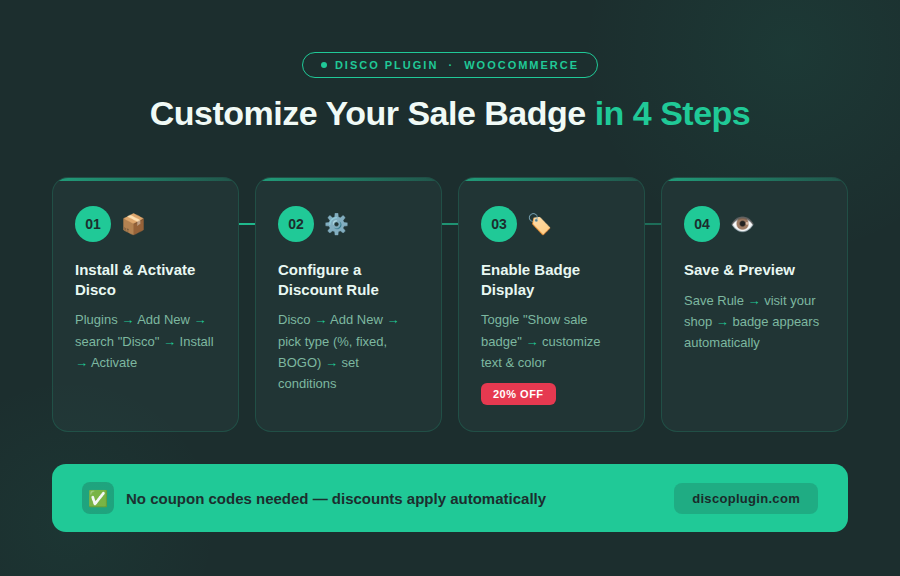
Task: Click the package box icon in step 01
Action: pyautogui.click(x=133, y=224)
